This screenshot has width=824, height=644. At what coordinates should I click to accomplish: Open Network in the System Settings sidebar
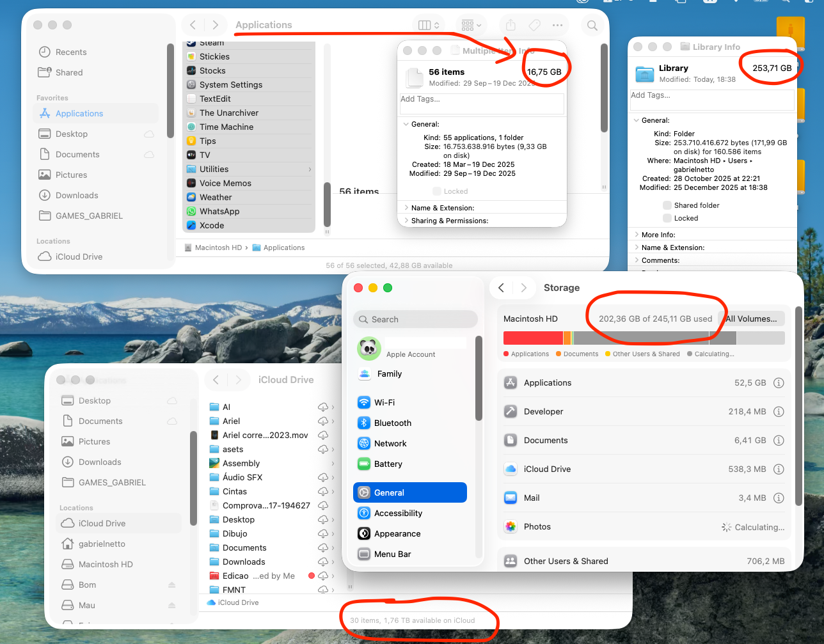click(410, 443)
